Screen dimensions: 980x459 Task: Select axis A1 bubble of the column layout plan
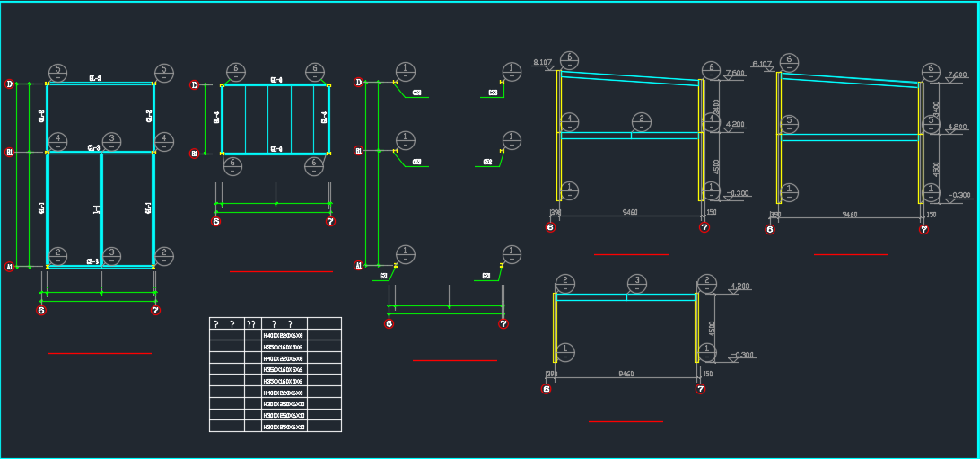coord(359,266)
